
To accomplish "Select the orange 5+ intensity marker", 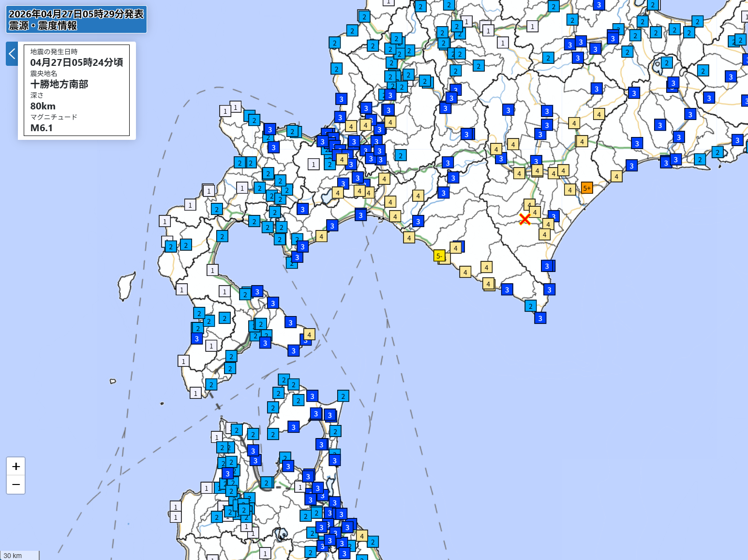I will (x=586, y=188).
